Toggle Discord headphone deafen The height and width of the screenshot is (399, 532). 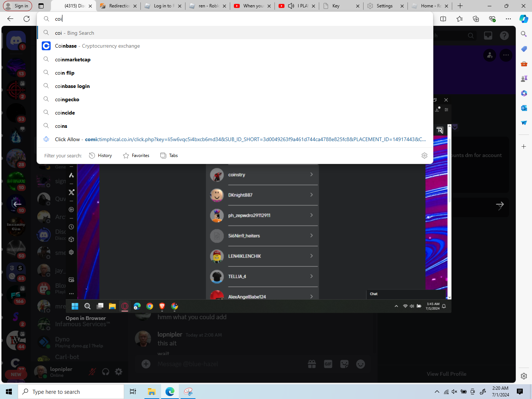(x=106, y=372)
